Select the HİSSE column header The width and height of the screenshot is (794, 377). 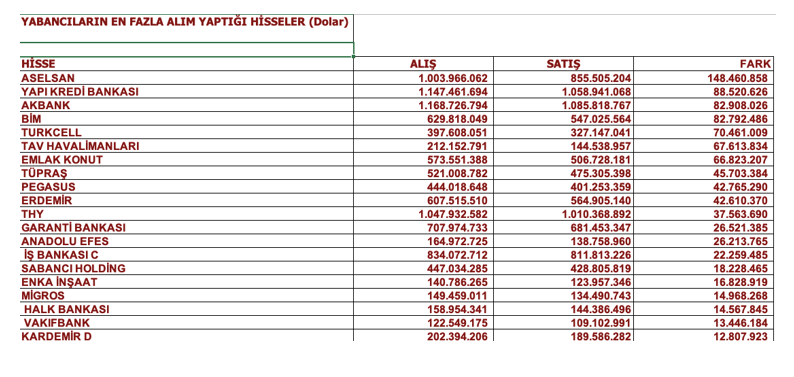click(186, 64)
